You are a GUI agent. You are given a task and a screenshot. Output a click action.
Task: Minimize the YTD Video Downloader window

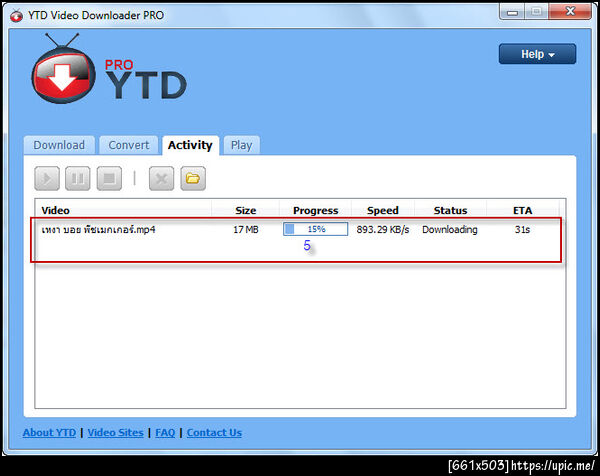pyautogui.click(x=512, y=12)
